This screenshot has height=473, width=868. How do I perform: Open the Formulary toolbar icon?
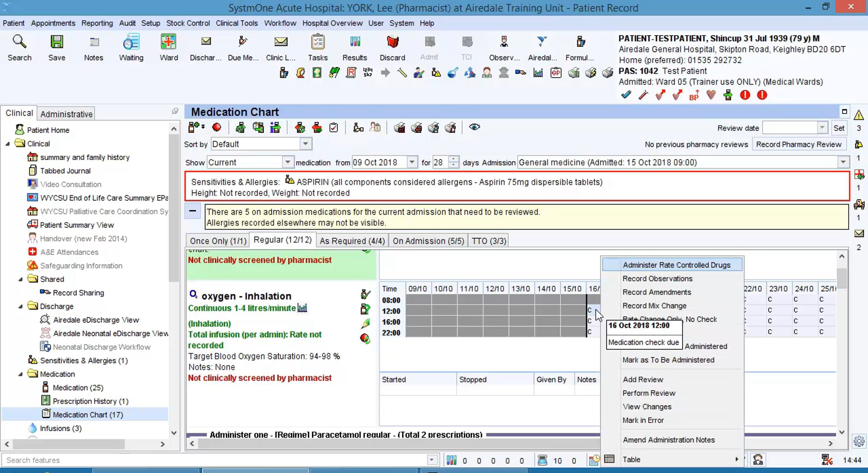tap(580, 48)
